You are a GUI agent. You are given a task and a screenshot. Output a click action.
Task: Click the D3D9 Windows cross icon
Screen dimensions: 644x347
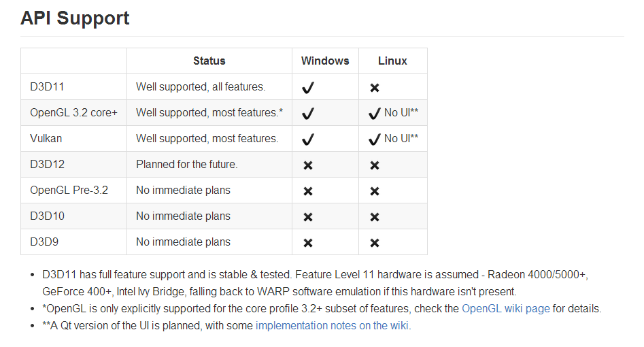pyautogui.click(x=308, y=243)
